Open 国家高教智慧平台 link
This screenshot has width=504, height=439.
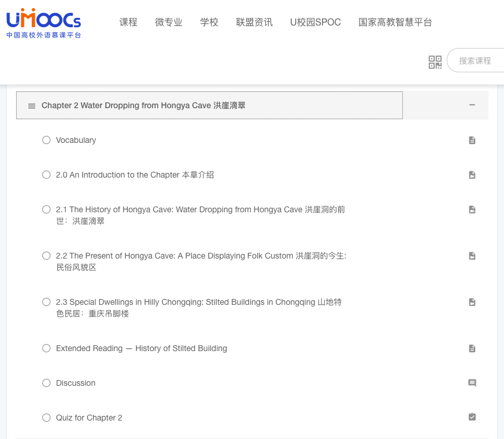(395, 22)
